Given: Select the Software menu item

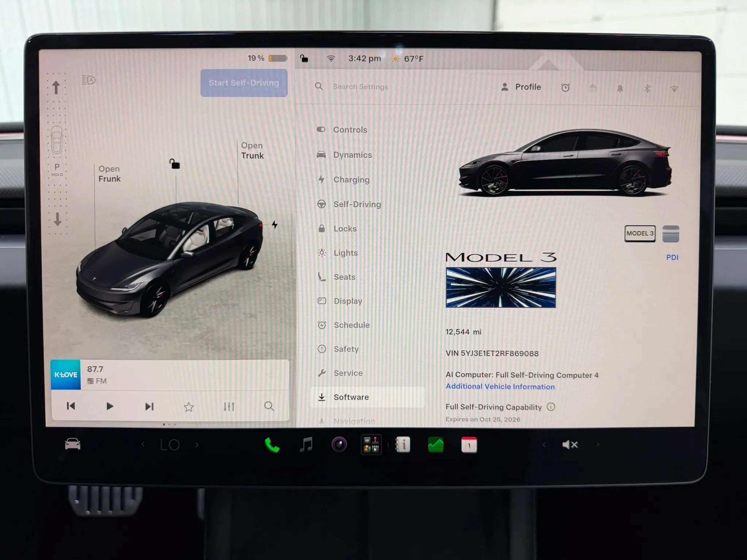Looking at the screenshot, I should (367, 397).
